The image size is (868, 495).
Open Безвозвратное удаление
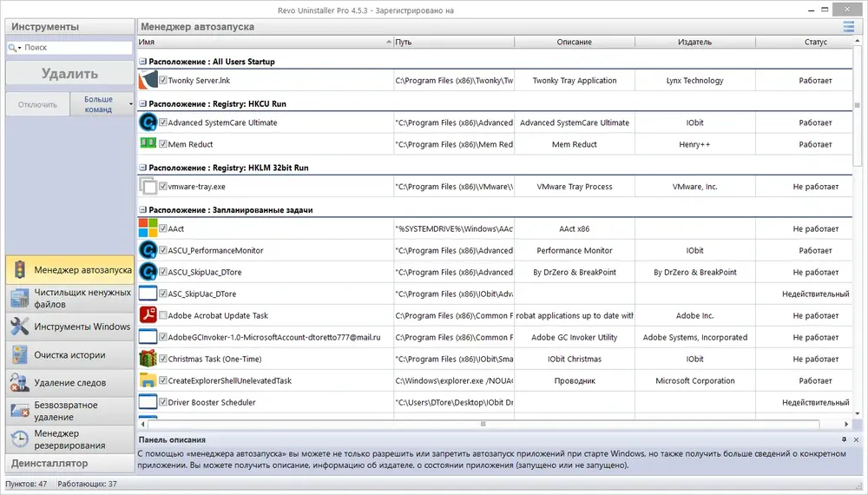coord(69,411)
